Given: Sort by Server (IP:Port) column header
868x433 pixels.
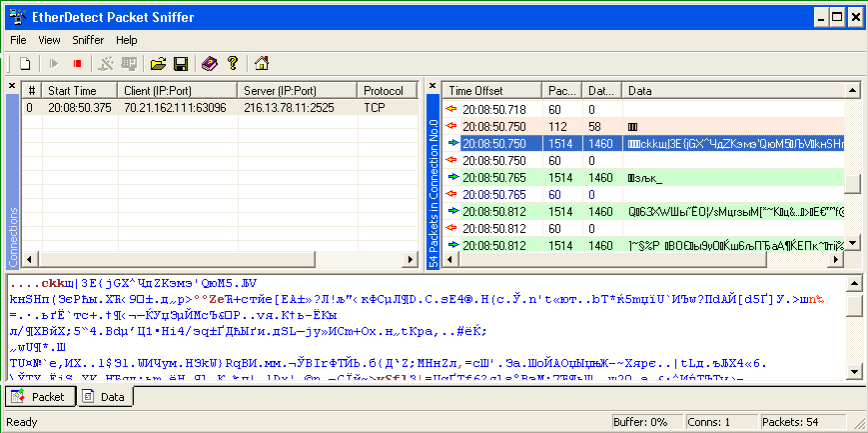Looking at the screenshot, I should point(298,90).
